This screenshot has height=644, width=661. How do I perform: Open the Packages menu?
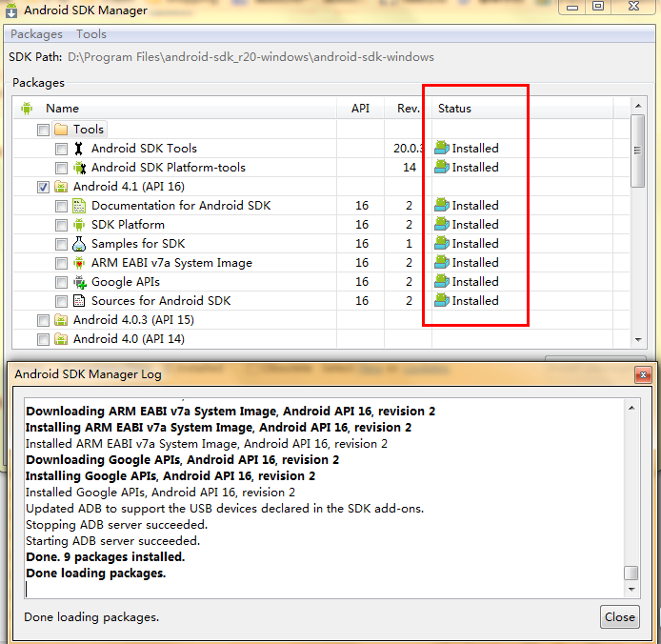click(x=36, y=34)
